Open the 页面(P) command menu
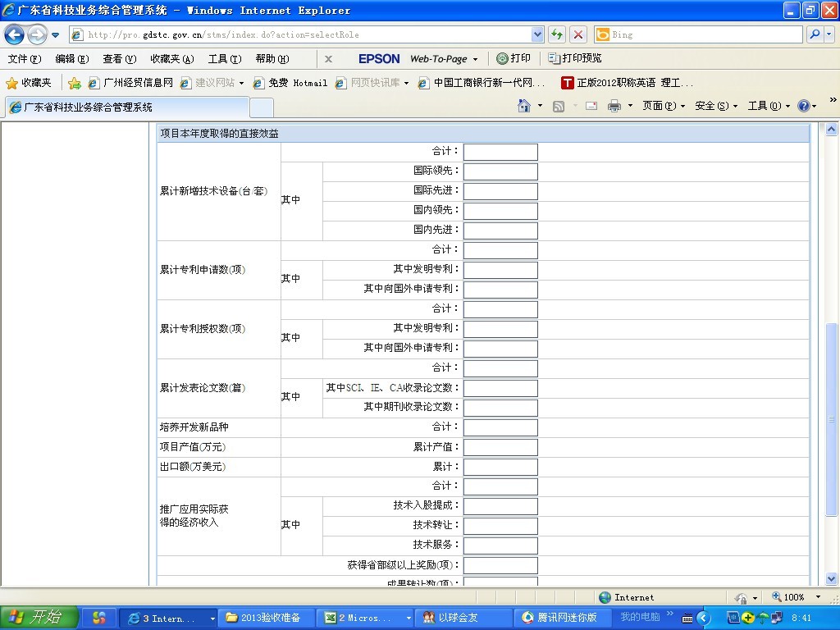The height and width of the screenshot is (630, 840). click(x=664, y=106)
